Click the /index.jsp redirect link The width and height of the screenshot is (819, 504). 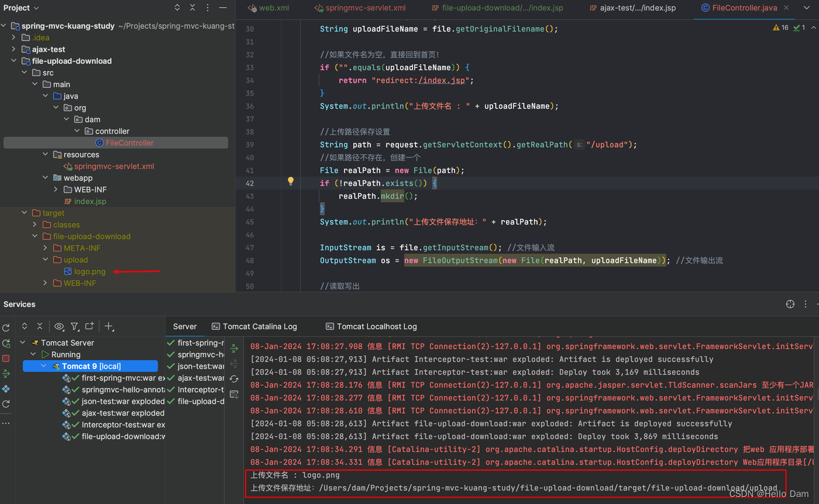pos(443,80)
